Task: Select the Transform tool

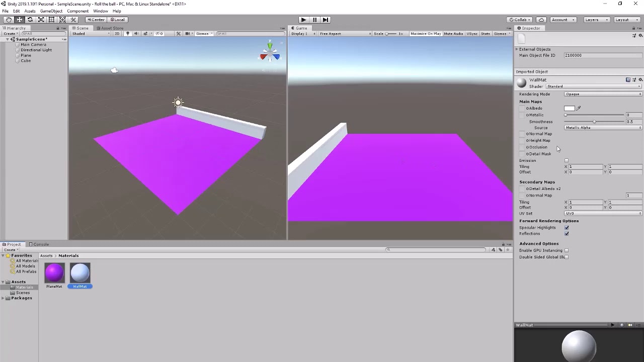Action: pyautogui.click(x=62, y=20)
